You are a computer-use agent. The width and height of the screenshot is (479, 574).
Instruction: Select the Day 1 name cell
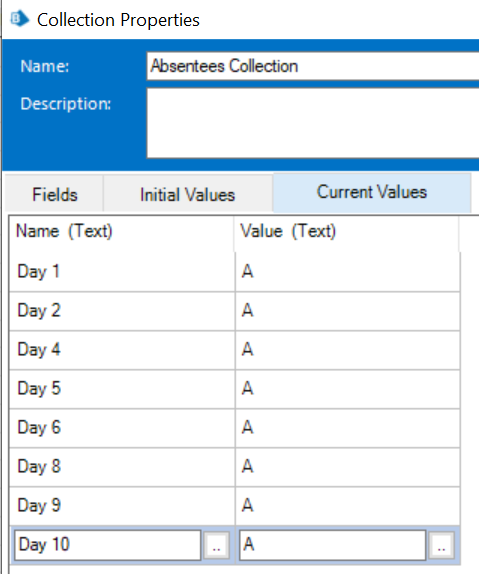pos(122,272)
